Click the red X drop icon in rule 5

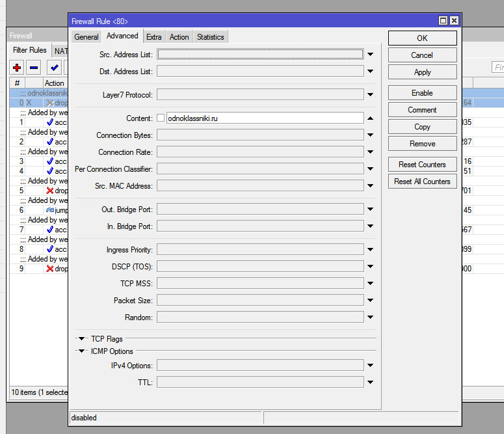click(x=50, y=191)
